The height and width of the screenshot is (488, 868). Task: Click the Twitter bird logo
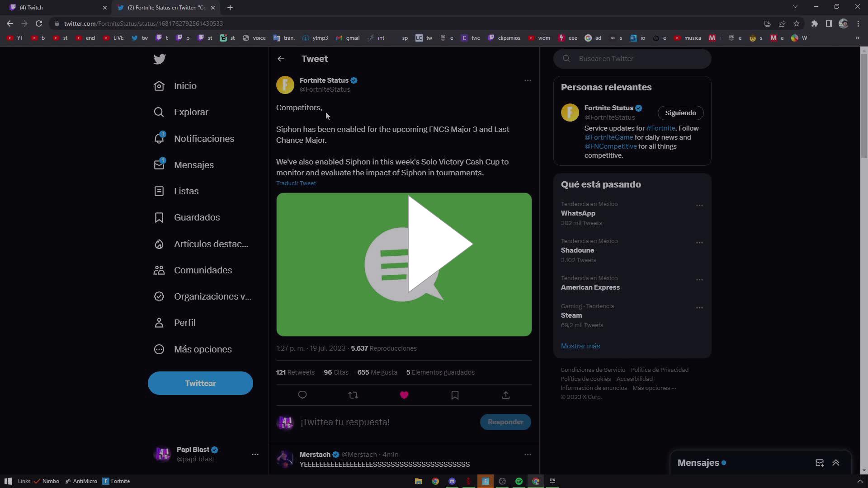click(159, 59)
